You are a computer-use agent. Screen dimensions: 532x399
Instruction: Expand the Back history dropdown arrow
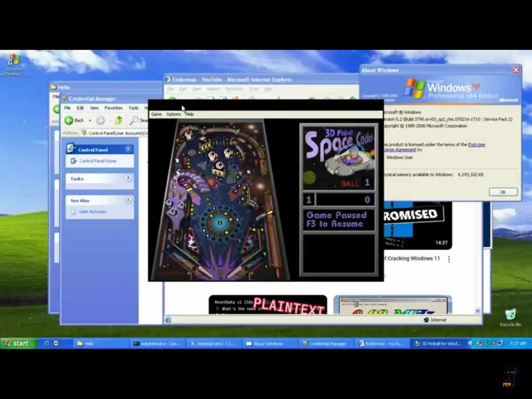tap(90, 121)
